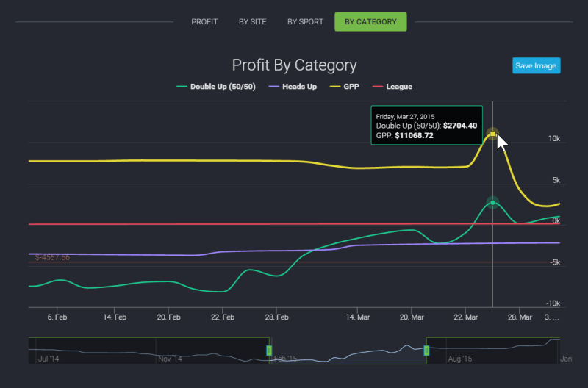Click the tooltip Double Up value $2704.40
The width and height of the screenshot is (588, 388).
460,126
